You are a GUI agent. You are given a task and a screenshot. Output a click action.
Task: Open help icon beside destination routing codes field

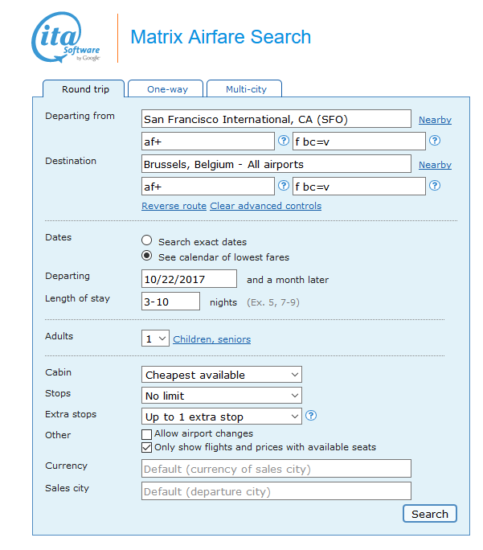click(283, 186)
